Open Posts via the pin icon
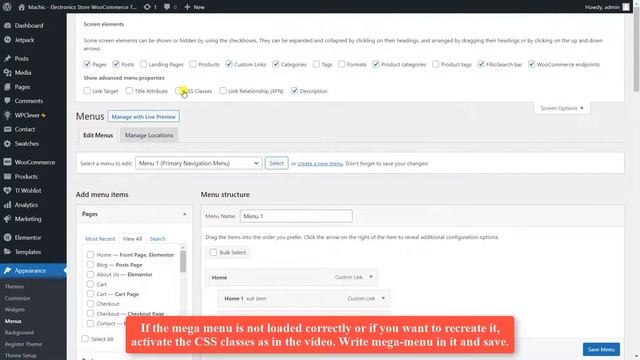 pos(7,58)
